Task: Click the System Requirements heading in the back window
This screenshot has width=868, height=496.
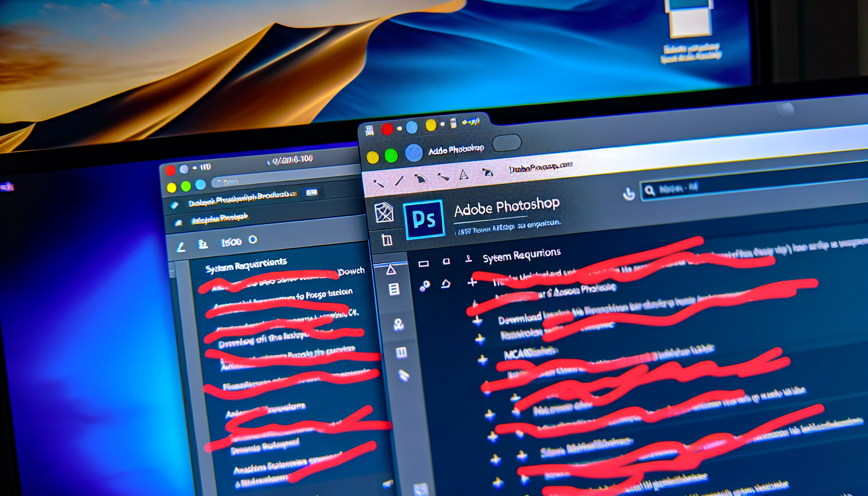Action: (246, 265)
